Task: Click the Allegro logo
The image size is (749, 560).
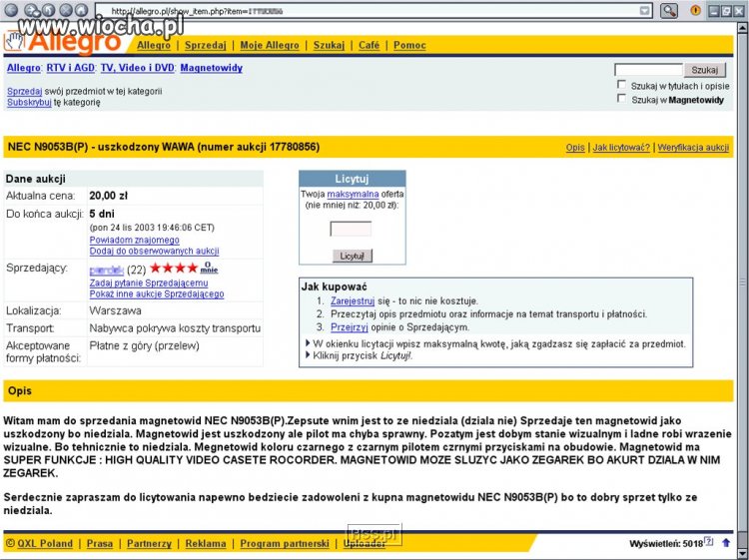Action: click(x=62, y=42)
